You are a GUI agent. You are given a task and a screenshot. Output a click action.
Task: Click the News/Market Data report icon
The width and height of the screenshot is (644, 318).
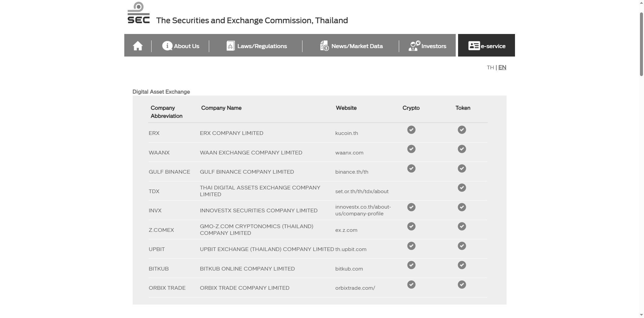pos(324,46)
